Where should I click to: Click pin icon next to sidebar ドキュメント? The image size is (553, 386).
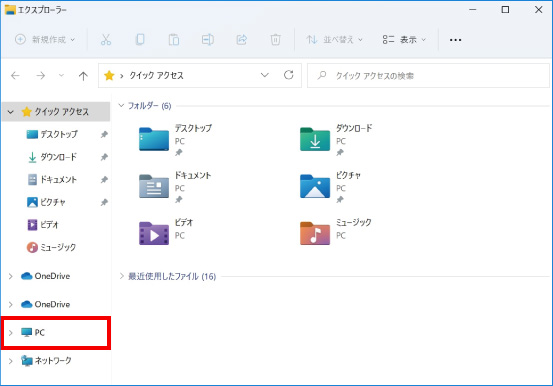point(104,180)
